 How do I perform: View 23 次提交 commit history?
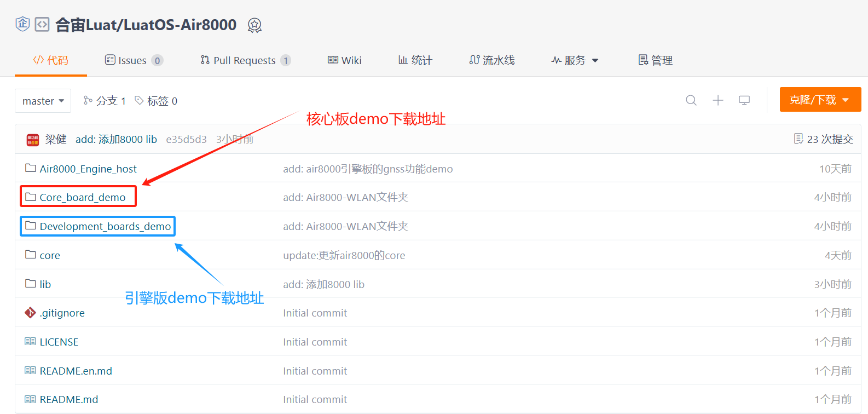click(x=830, y=139)
